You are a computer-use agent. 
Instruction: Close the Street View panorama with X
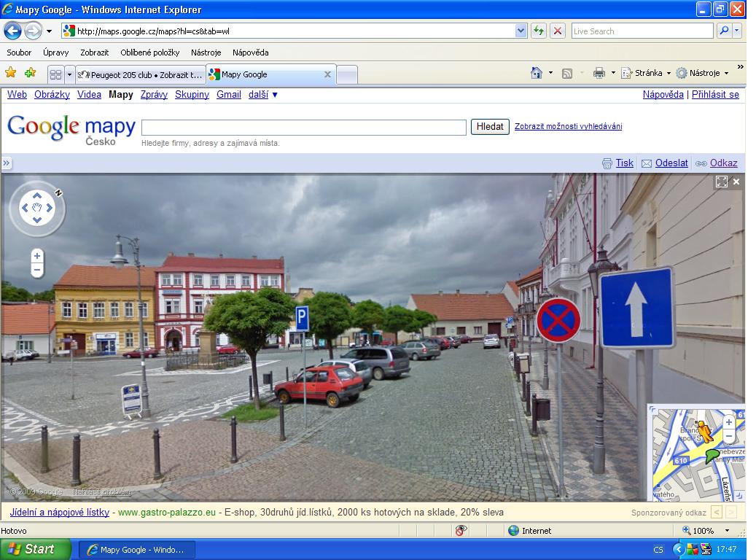tap(736, 182)
